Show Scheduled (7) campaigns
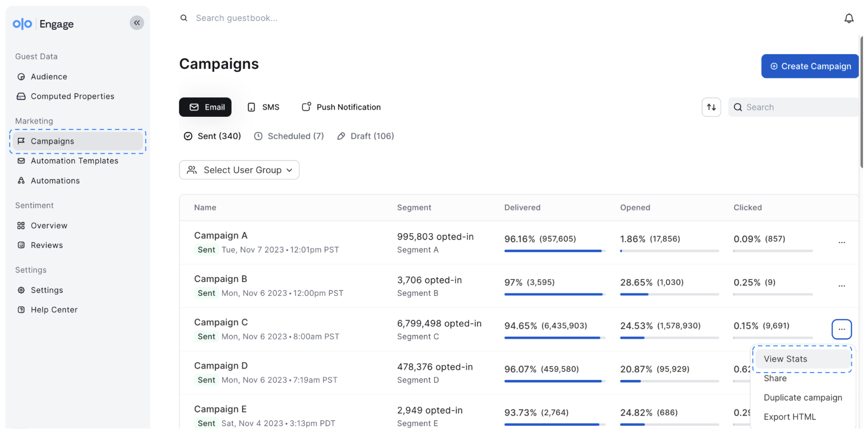The image size is (868, 435). pyautogui.click(x=289, y=136)
